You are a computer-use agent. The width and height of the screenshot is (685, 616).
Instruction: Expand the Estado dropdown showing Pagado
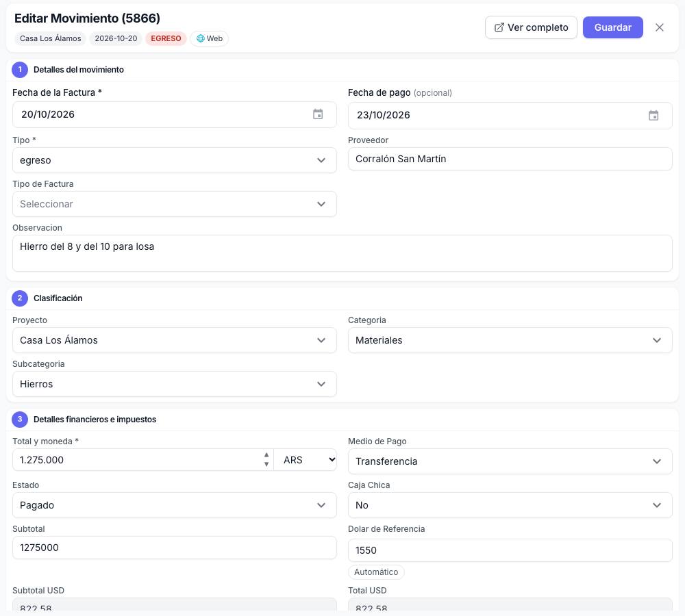tap(174, 505)
